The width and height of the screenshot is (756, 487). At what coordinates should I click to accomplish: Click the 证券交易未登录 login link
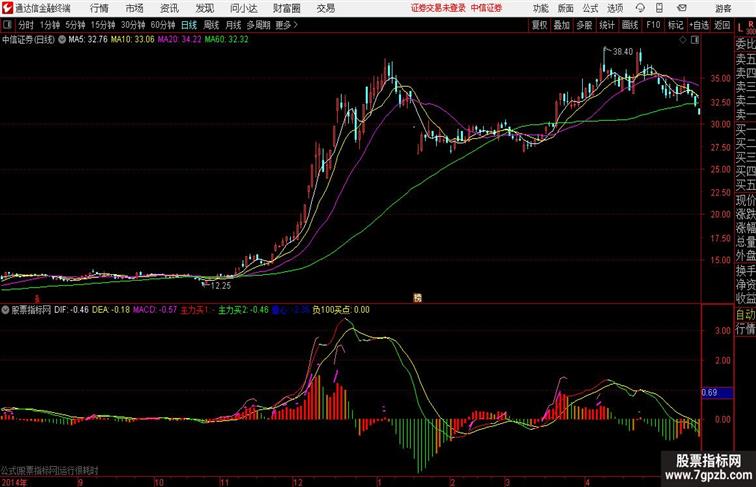tap(439, 8)
